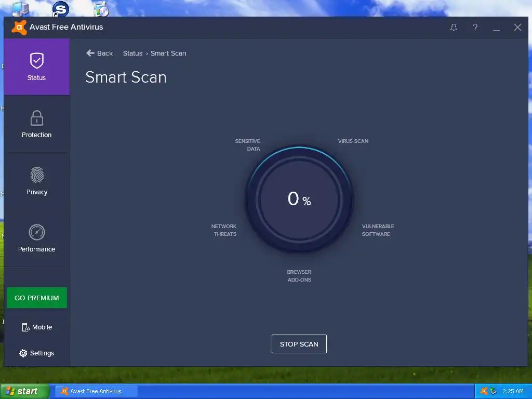Open the Mobile menu item
Screen dimensions: 532x399
tap(37, 327)
